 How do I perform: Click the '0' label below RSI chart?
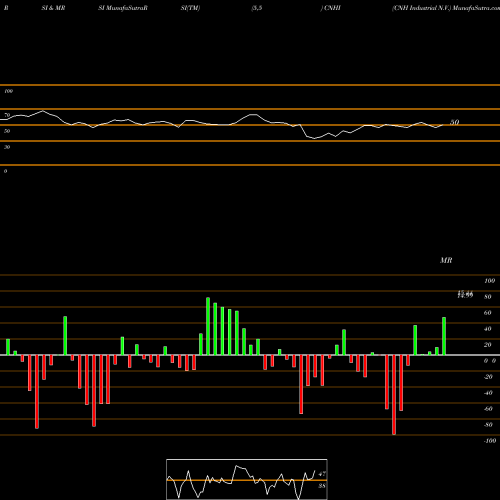coord(5,171)
